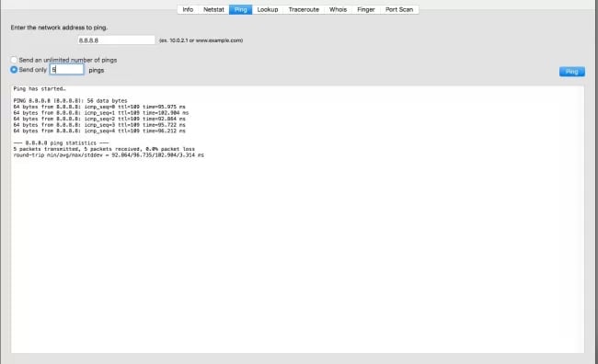This screenshot has width=598, height=364.
Task: Click the 'PING 8.8.8.8: 56 data bytes' line
Action: 71,101
